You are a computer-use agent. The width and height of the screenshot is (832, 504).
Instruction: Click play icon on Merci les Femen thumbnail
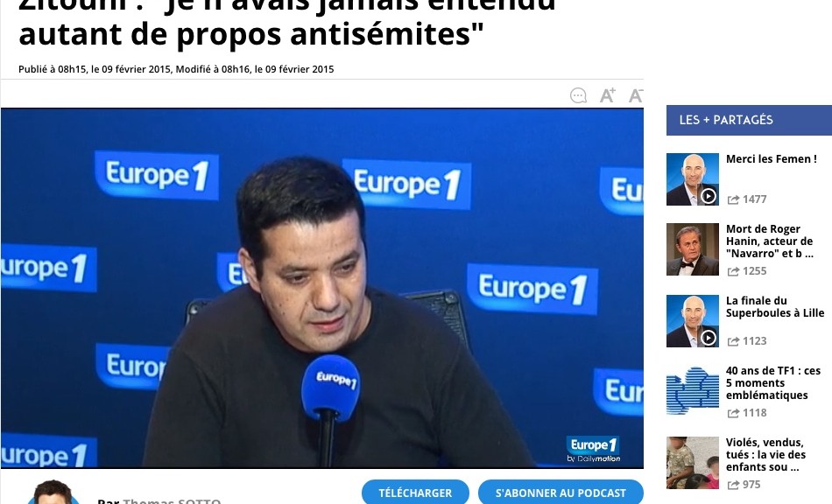708,195
